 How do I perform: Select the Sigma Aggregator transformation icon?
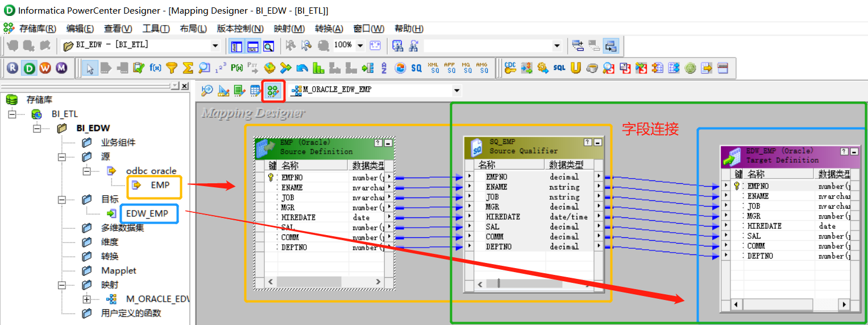tap(188, 68)
